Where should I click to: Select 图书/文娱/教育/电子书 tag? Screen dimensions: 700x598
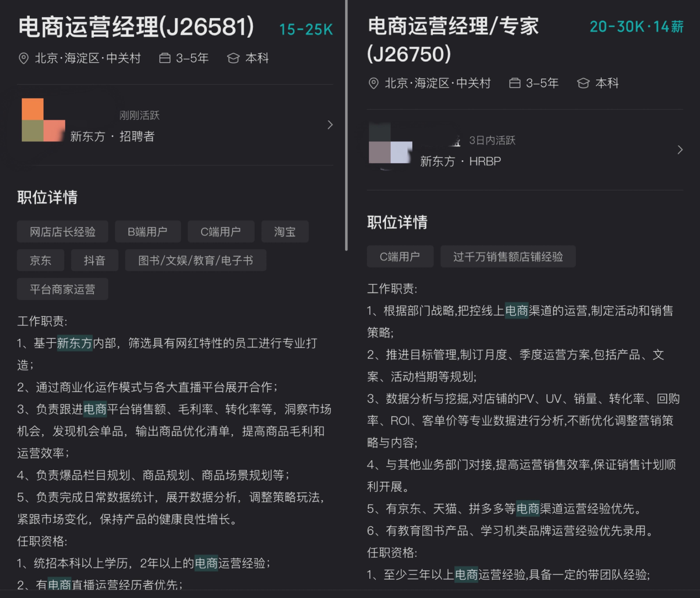coord(196,260)
